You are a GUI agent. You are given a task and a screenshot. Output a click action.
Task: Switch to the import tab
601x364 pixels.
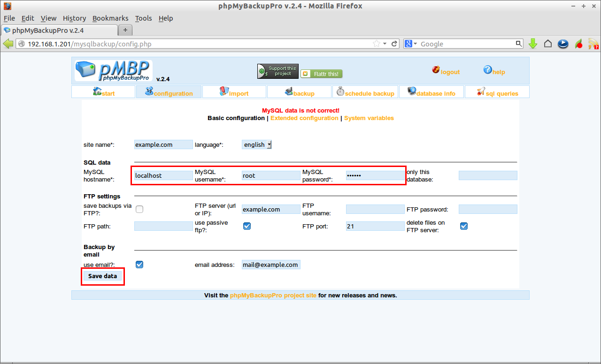tap(234, 92)
